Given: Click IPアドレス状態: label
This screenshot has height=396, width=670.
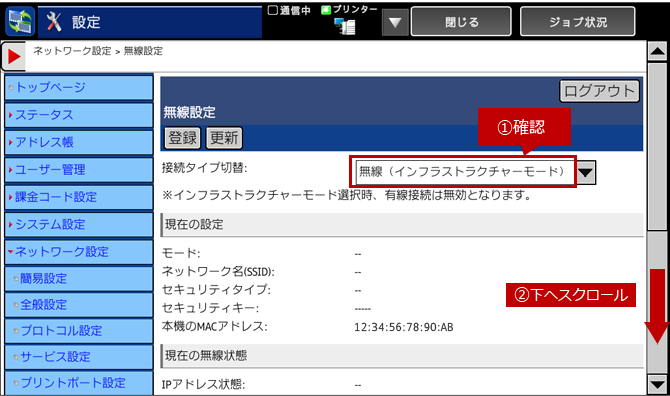Looking at the screenshot, I should pyautogui.click(x=203, y=384).
